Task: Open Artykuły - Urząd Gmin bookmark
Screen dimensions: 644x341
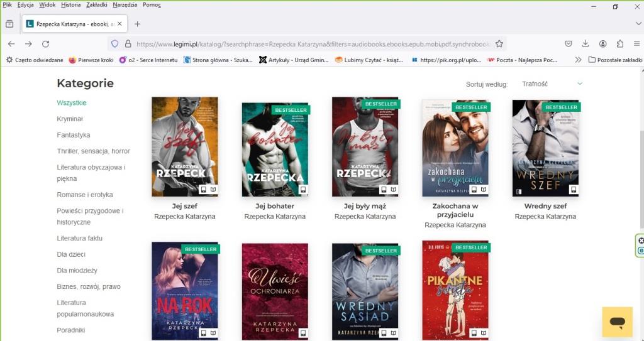Action: (x=294, y=60)
